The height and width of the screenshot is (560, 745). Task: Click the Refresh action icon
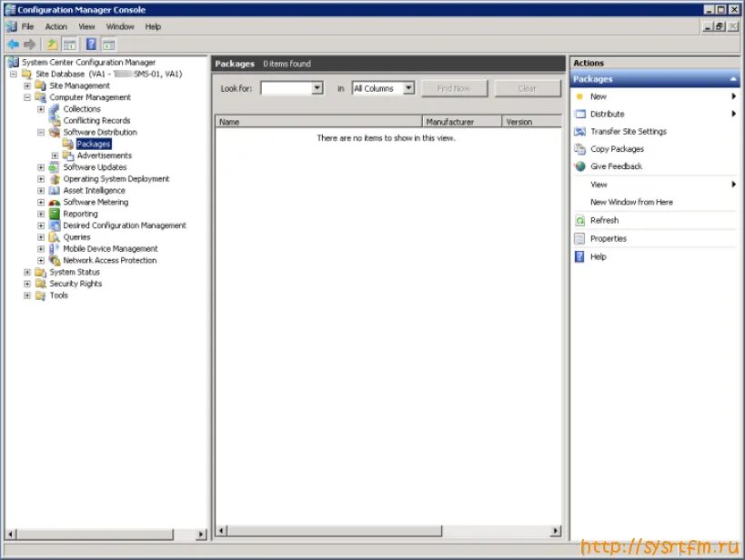click(579, 220)
